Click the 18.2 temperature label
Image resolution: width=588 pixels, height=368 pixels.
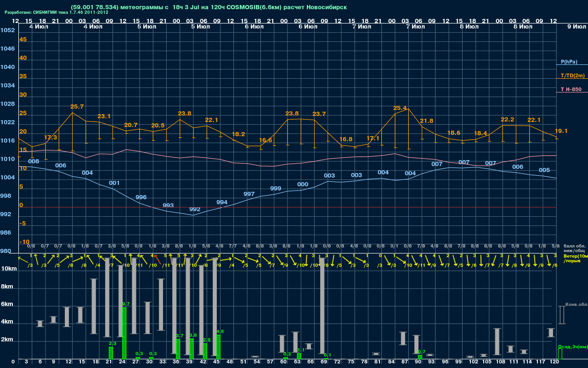click(x=238, y=134)
